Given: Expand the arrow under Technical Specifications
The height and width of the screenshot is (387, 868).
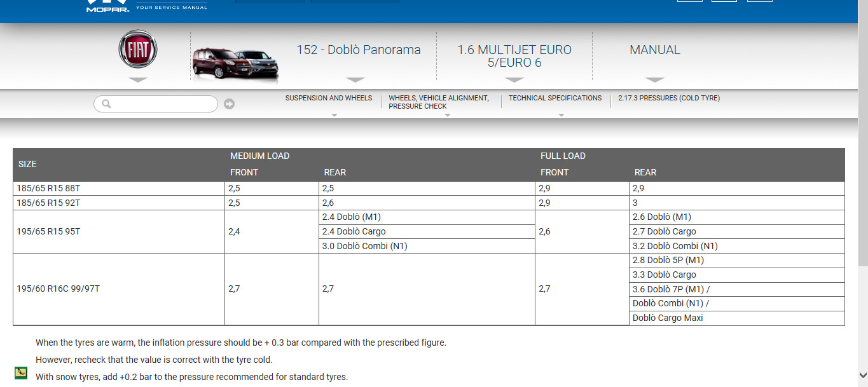Looking at the screenshot, I should 561,116.
